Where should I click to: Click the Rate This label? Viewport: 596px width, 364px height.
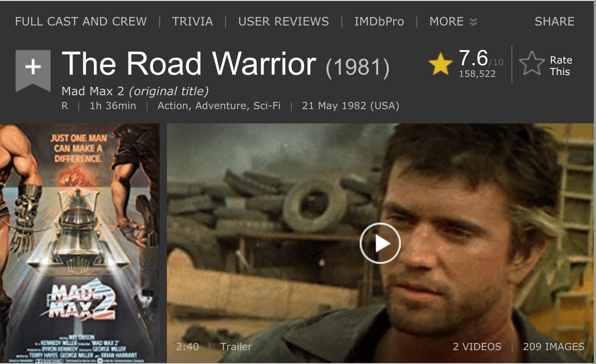[x=561, y=66]
